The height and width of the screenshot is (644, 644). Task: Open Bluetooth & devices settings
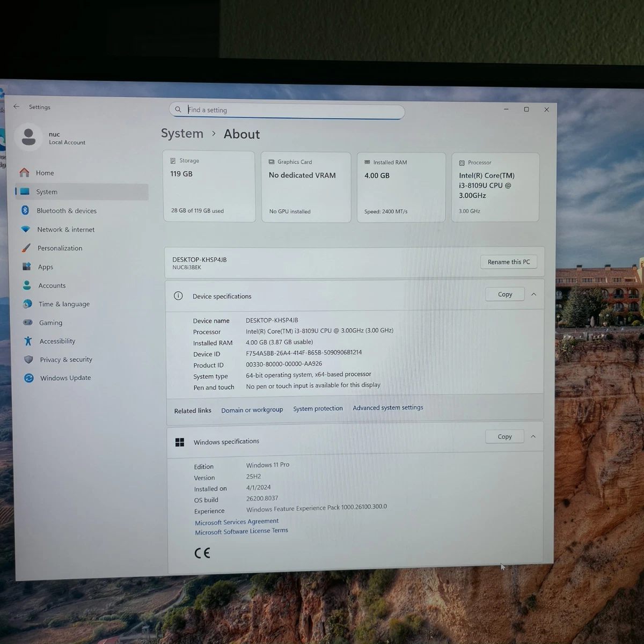82,211
